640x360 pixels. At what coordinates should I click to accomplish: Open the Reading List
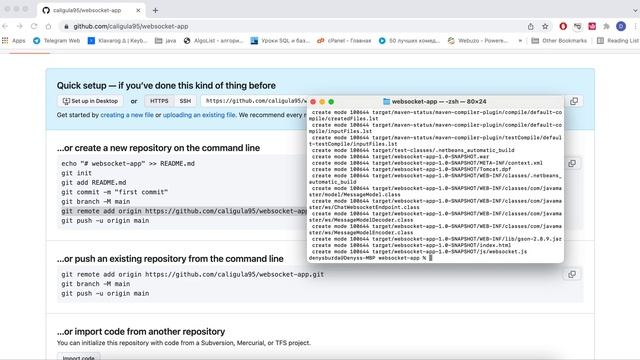click(618, 40)
